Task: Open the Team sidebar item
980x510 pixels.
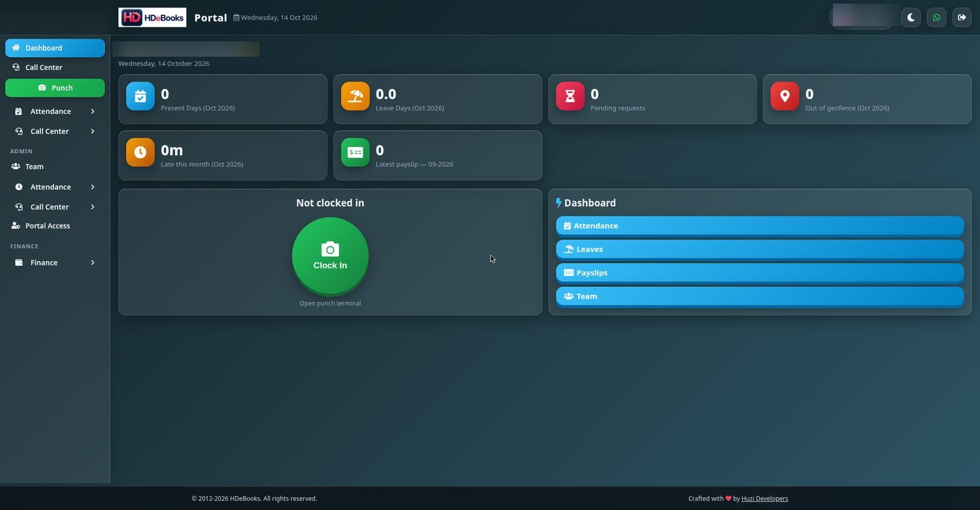Action: (55, 167)
